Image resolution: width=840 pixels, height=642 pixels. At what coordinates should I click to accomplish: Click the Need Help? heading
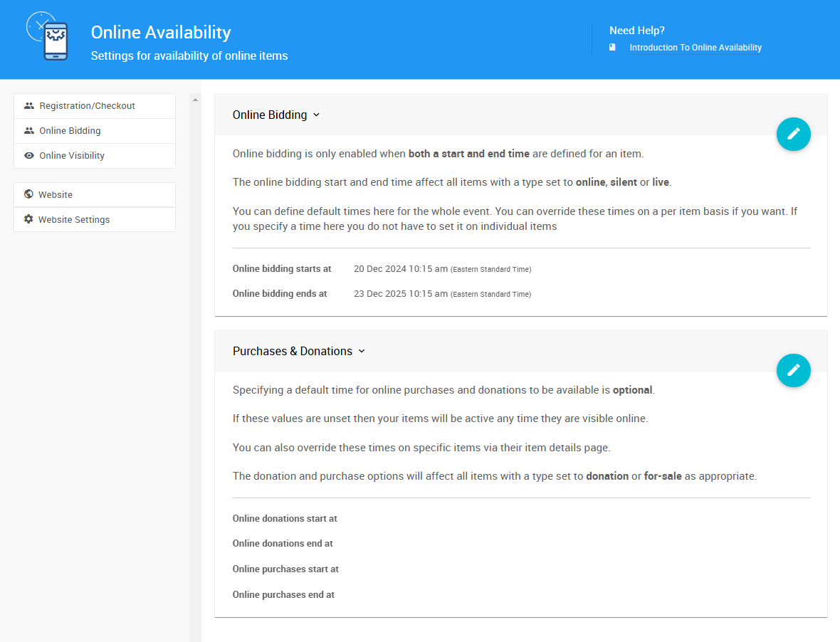[637, 31]
